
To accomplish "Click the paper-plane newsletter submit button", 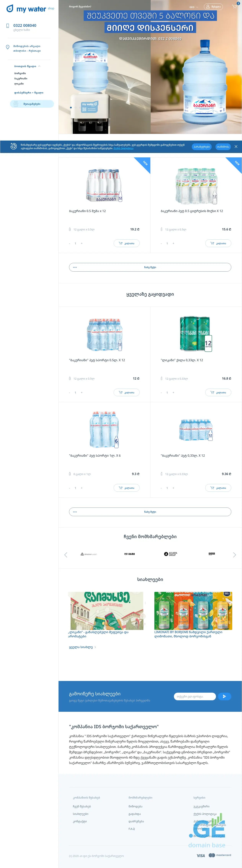I will [224, 696].
